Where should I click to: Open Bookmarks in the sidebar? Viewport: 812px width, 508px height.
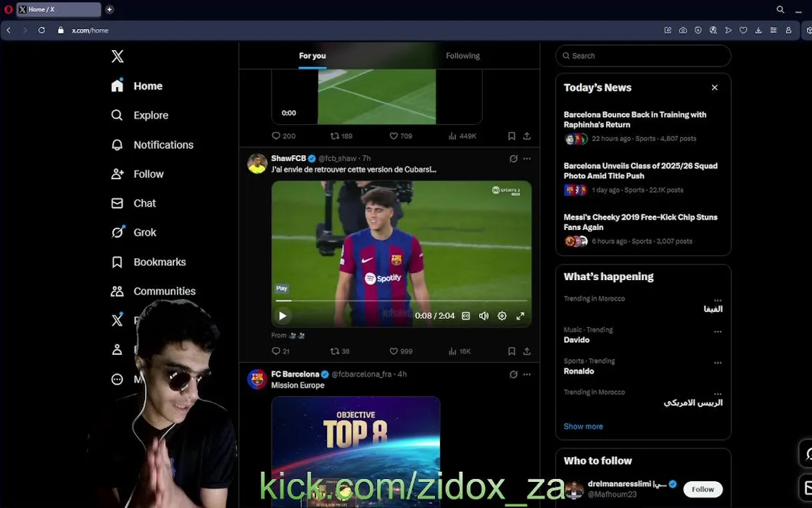click(x=149, y=262)
